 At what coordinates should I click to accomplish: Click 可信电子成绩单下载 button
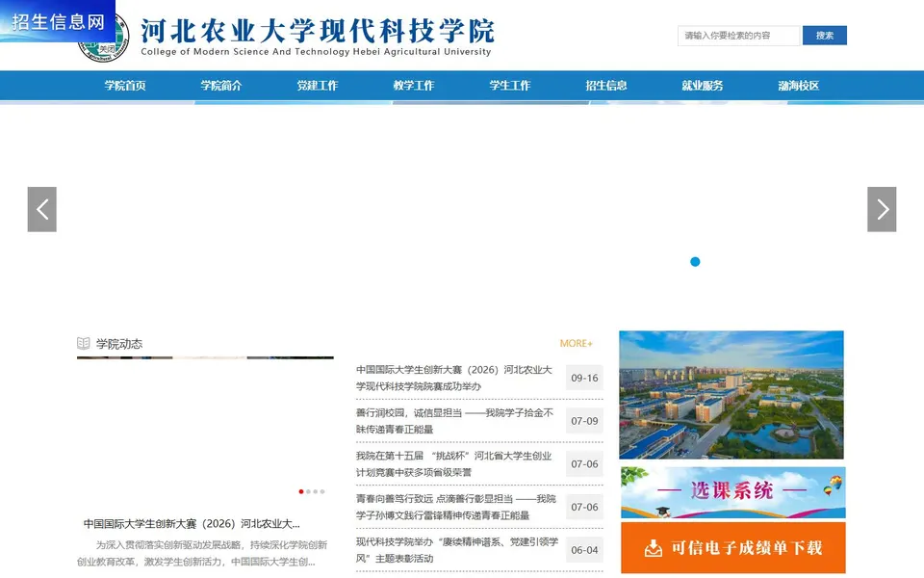tap(733, 547)
